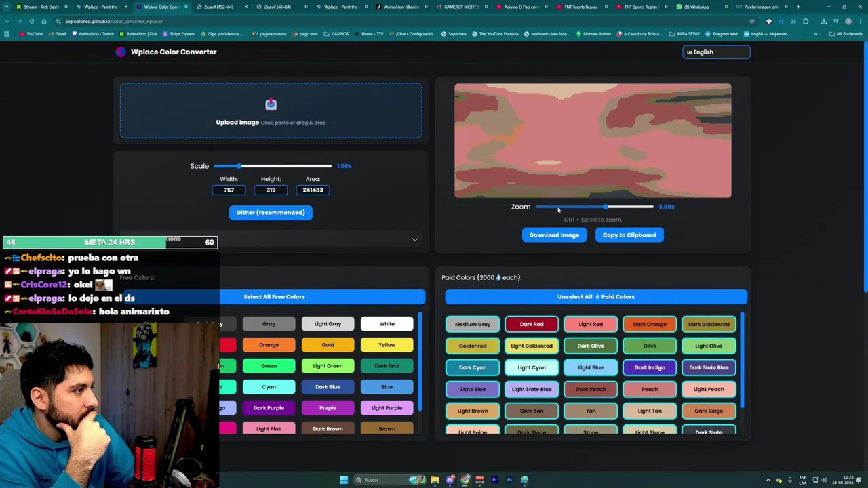Click the Zoom slider handle
The image size is (868, 488).
[x=605, y=207]
